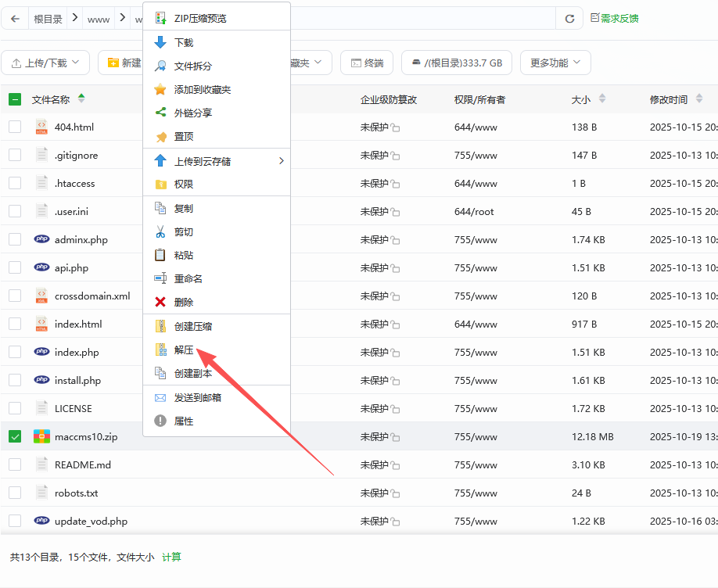This screenshot has width=718, height=588.
Task: Click the 需求反馈 feedback link
Action: pyautogui.click(x=615, y=18)
